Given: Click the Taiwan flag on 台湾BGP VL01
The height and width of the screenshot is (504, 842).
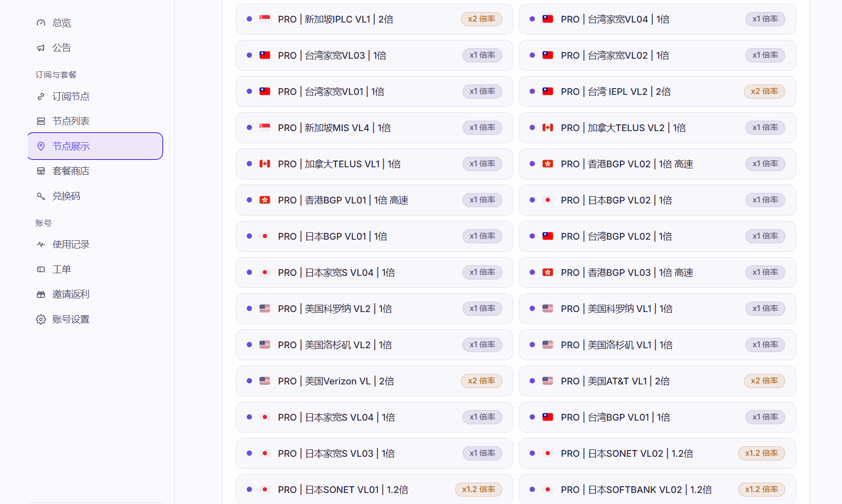Looking at the screenshot, I should point(548,417).
